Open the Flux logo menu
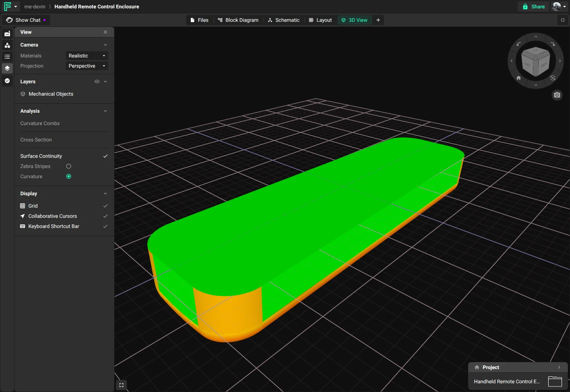This screenshot has height=392, width=570. (10, 7)
